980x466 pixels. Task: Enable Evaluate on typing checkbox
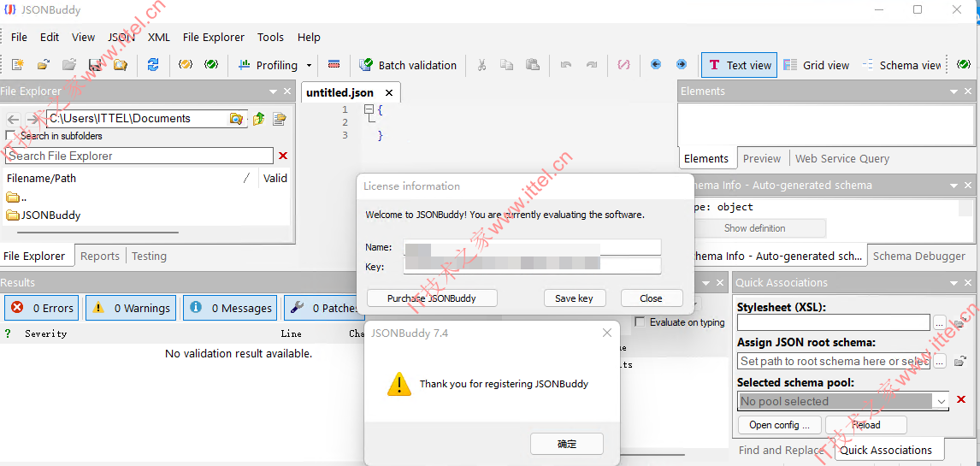click(640, 322)
